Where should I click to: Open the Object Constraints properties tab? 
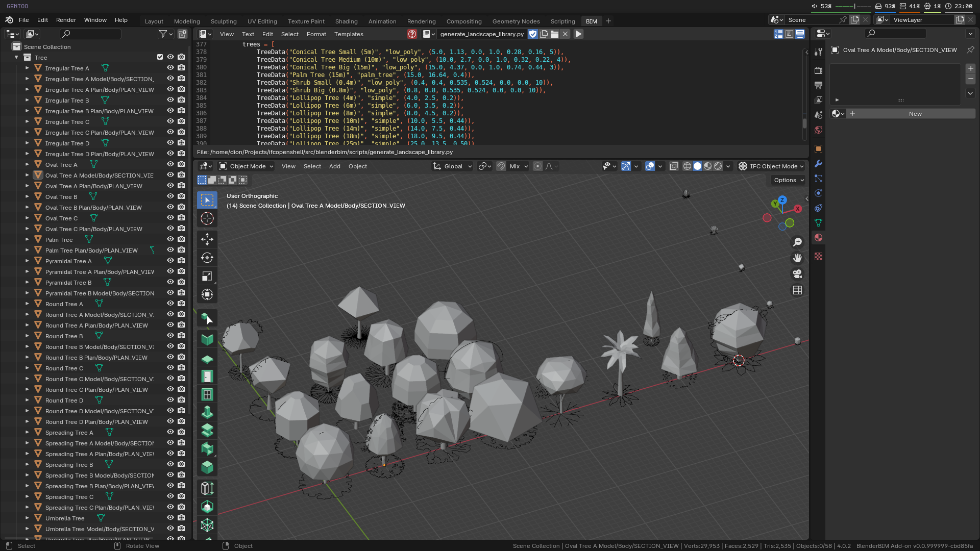point(818,208)
